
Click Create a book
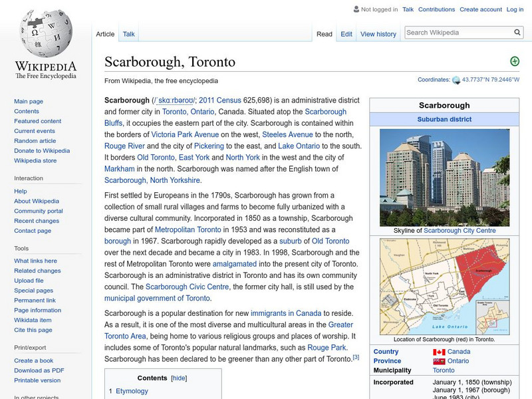[x=34, y=360]
